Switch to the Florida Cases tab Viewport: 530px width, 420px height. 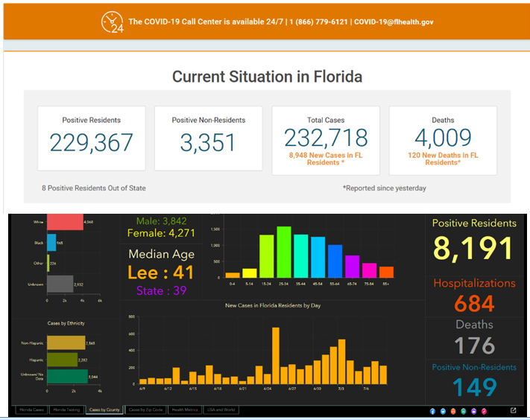click(x=31, y=410)
